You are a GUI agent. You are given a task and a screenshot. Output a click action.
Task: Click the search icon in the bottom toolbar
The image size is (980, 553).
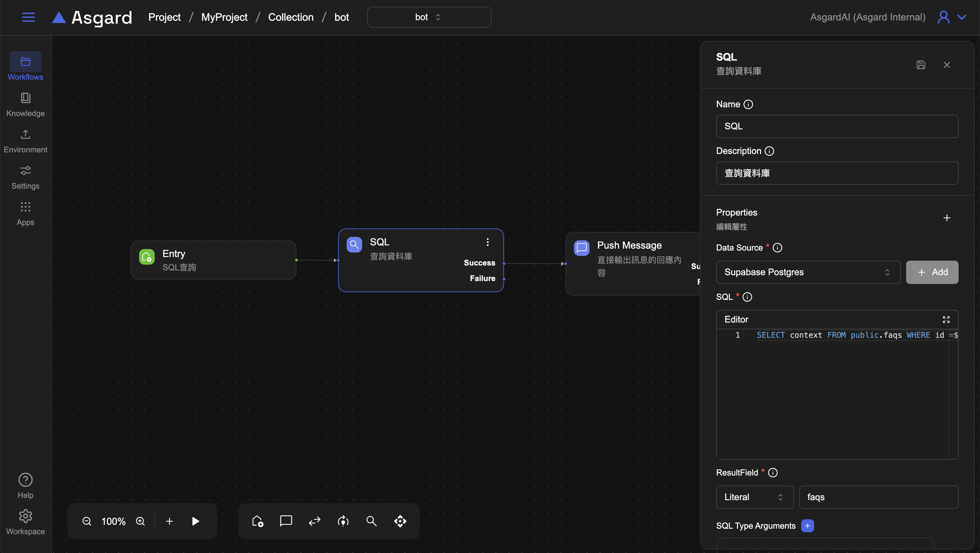[371, 521]
